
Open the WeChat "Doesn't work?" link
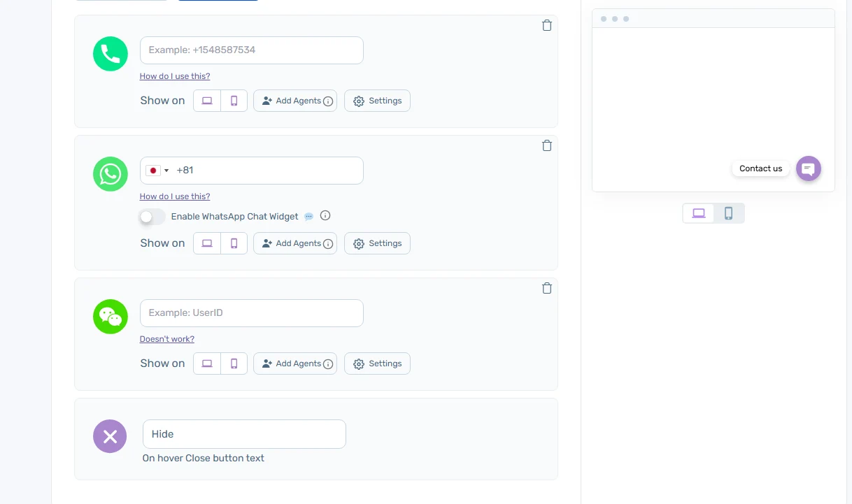tap(167, 339)
